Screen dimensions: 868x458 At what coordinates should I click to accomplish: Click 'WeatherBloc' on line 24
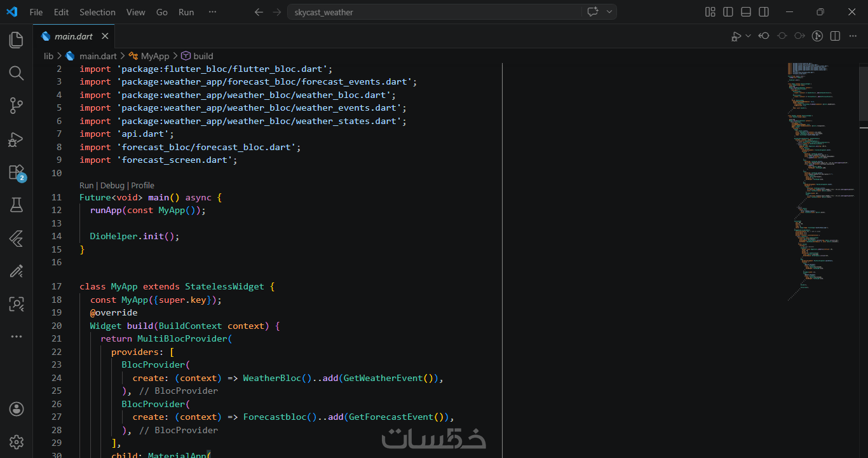tap(272, 378)
